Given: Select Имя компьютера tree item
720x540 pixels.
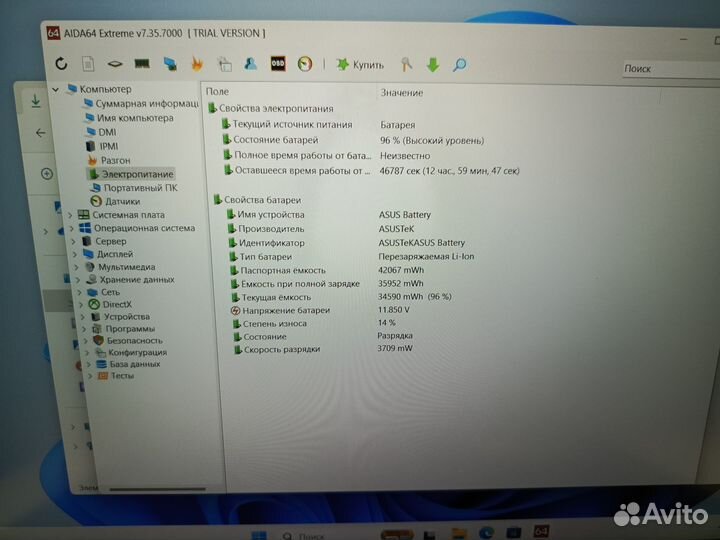Looking at the screenshot, I should pos(130,118).
